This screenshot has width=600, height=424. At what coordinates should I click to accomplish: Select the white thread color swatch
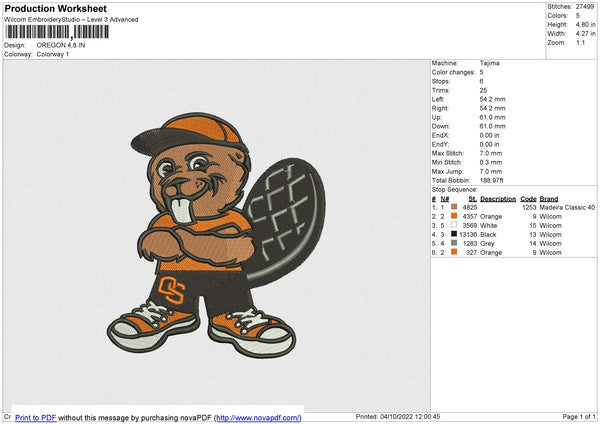coord(454,225)
